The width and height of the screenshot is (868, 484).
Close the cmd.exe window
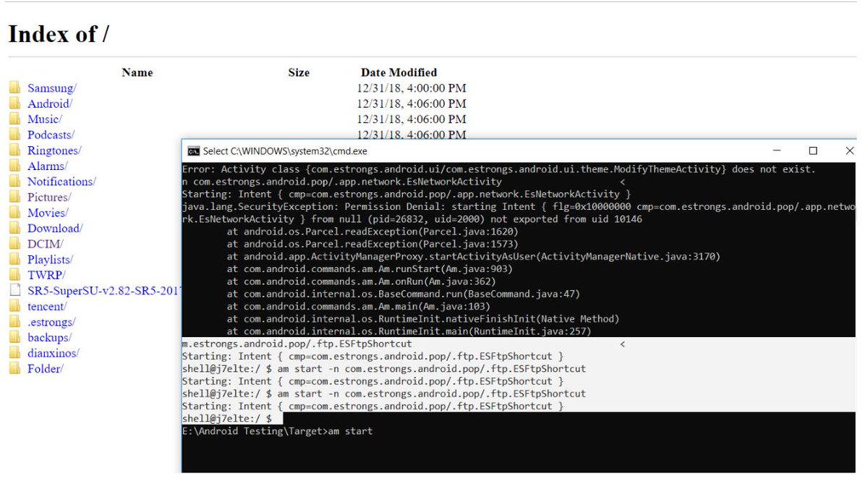click(x=849, y=151)
